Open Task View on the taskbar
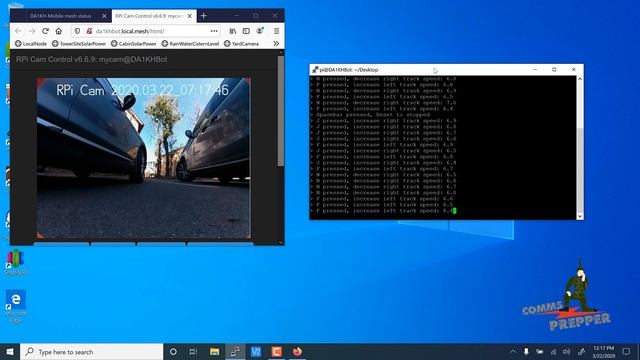Screen dimensions: 640x360 tap(193, 352)
